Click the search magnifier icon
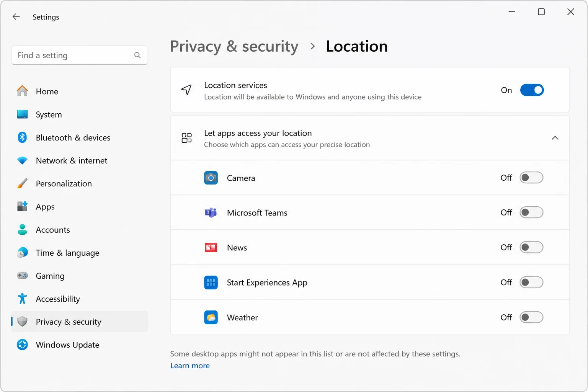This screenshot has width=588, height=392. (137, 56)
